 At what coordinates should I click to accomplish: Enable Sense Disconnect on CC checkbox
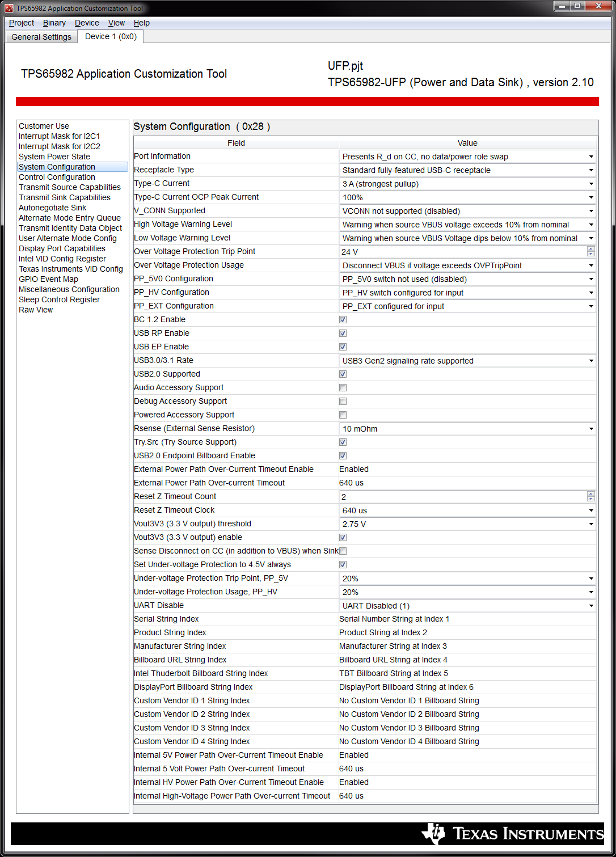click(343, 551)
